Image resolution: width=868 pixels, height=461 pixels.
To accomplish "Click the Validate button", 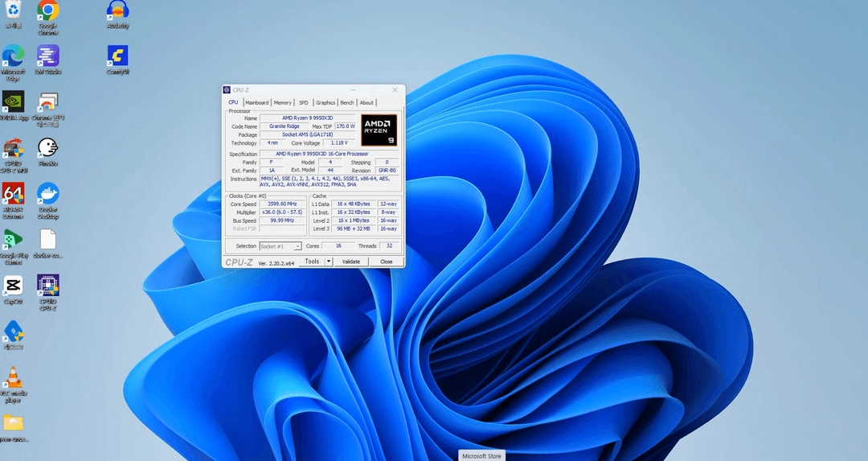I will [351, 261].
